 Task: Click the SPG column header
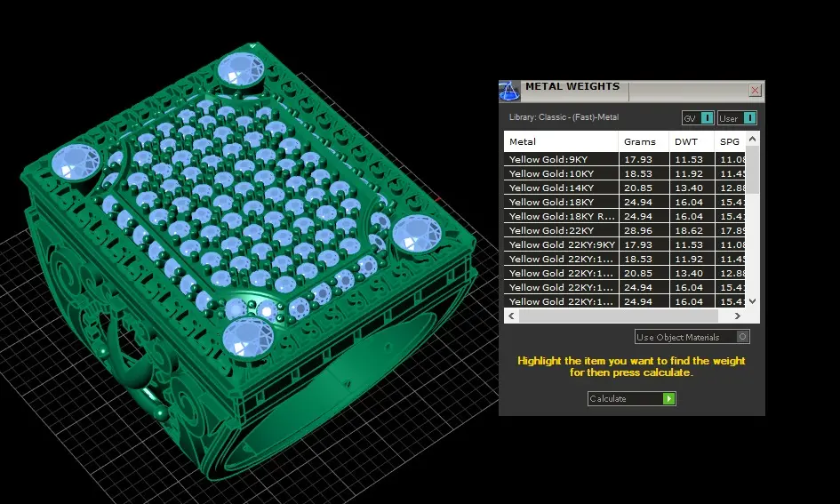click(730, 142)
